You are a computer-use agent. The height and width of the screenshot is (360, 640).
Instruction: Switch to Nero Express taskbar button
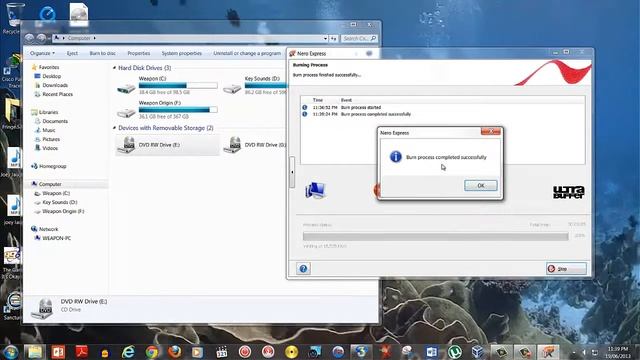point(548,351)
